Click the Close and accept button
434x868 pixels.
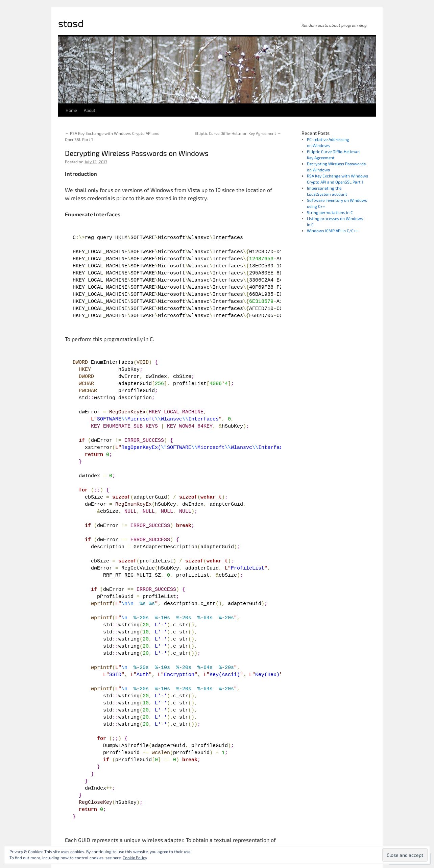405,855
